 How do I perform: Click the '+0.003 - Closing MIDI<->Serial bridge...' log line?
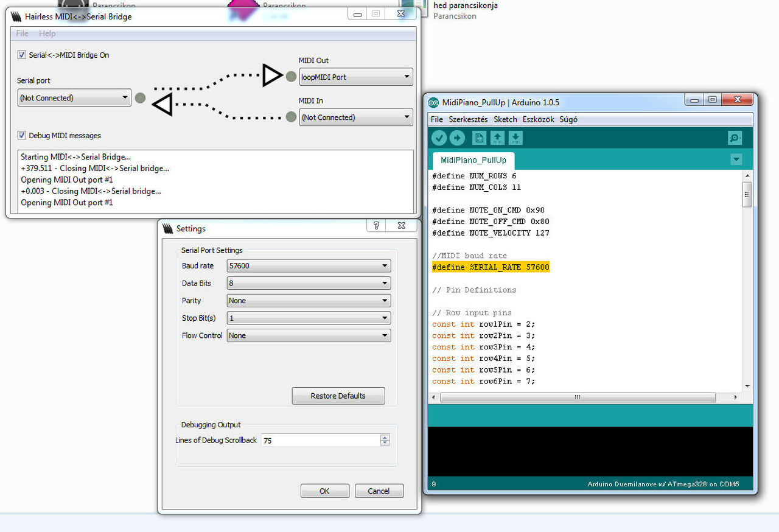91,191
